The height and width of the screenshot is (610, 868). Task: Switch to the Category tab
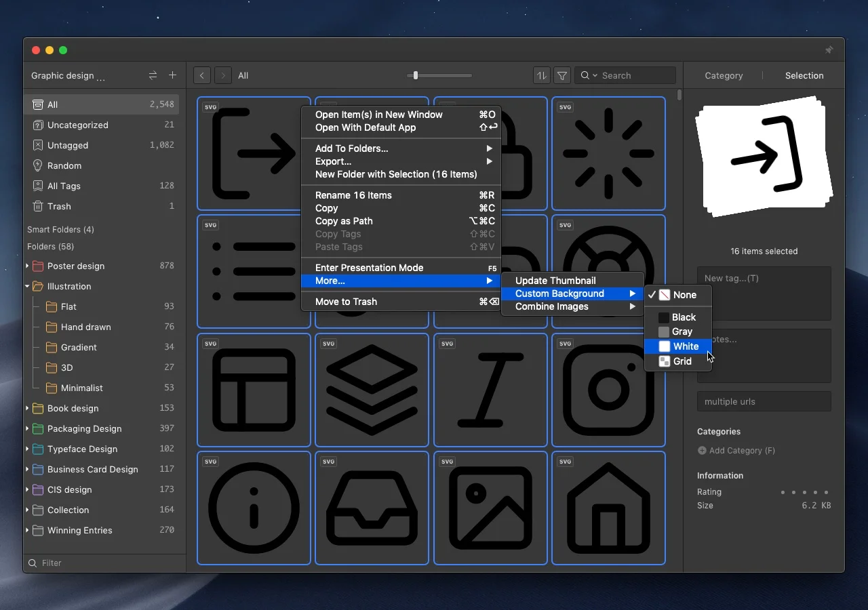pyautogui.click(x=724, y=76)
